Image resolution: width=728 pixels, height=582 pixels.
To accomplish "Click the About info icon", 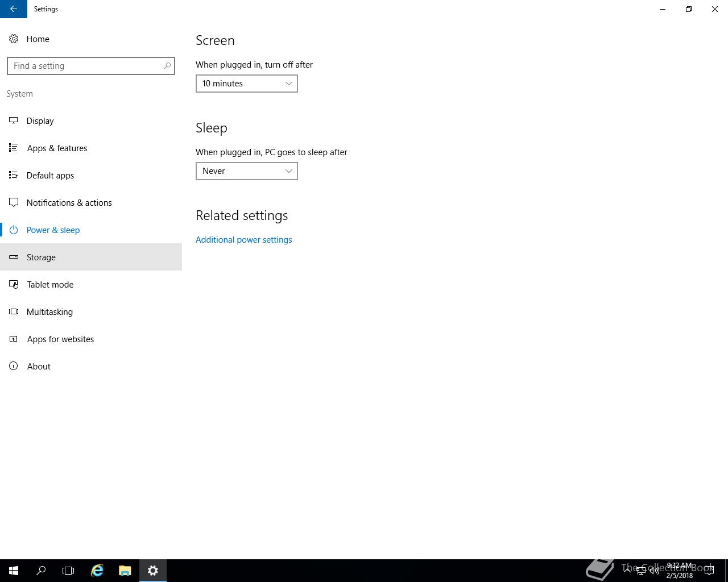I will pos(14,366).
